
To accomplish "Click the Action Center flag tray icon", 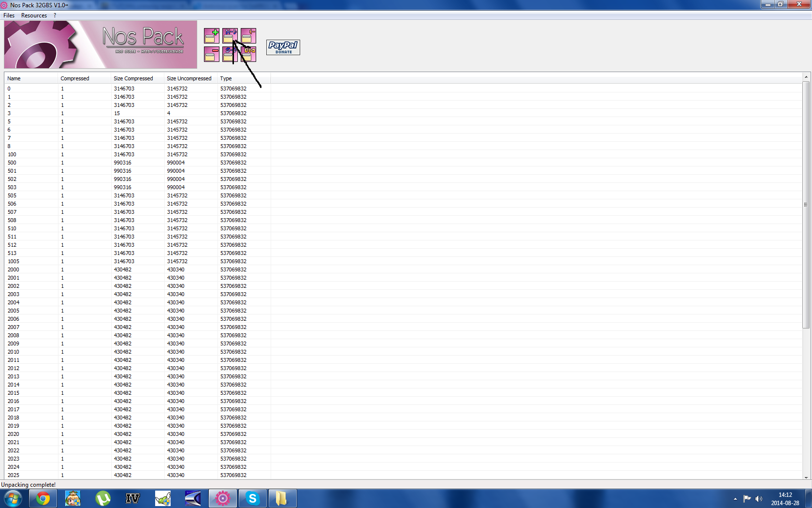I will tap(747, 499).
